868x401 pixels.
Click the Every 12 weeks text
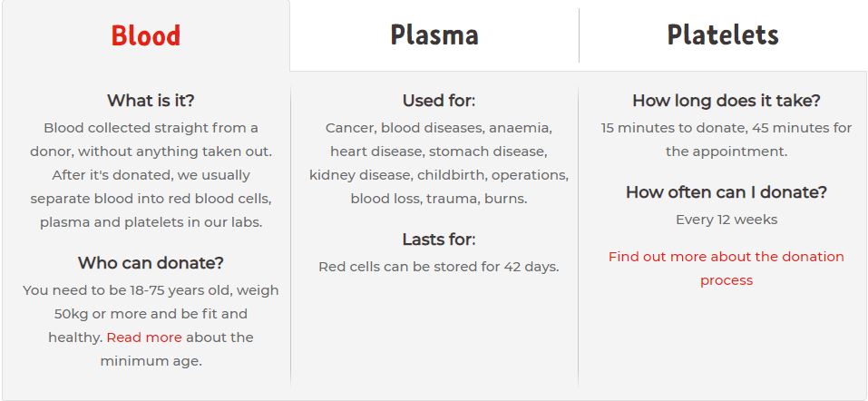[727, 220]
